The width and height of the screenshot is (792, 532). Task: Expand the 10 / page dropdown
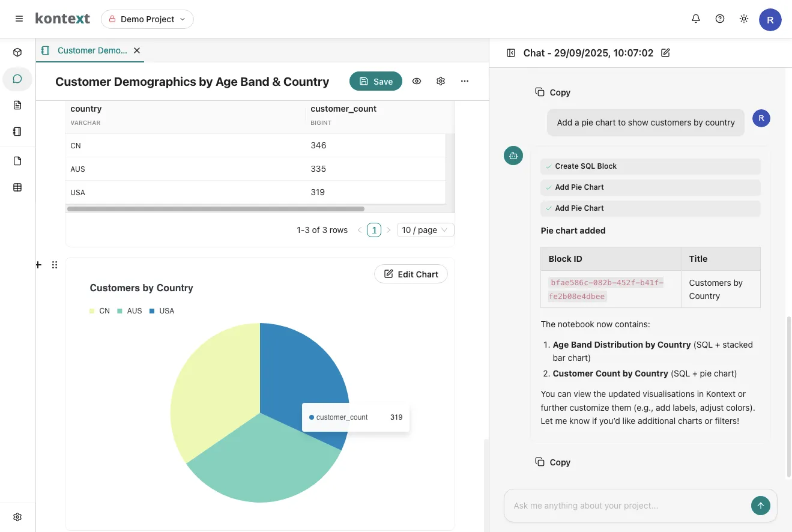425,230
